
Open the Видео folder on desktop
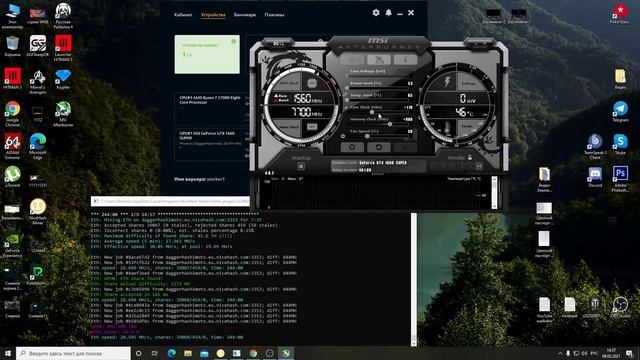click(x=620, y=78)
